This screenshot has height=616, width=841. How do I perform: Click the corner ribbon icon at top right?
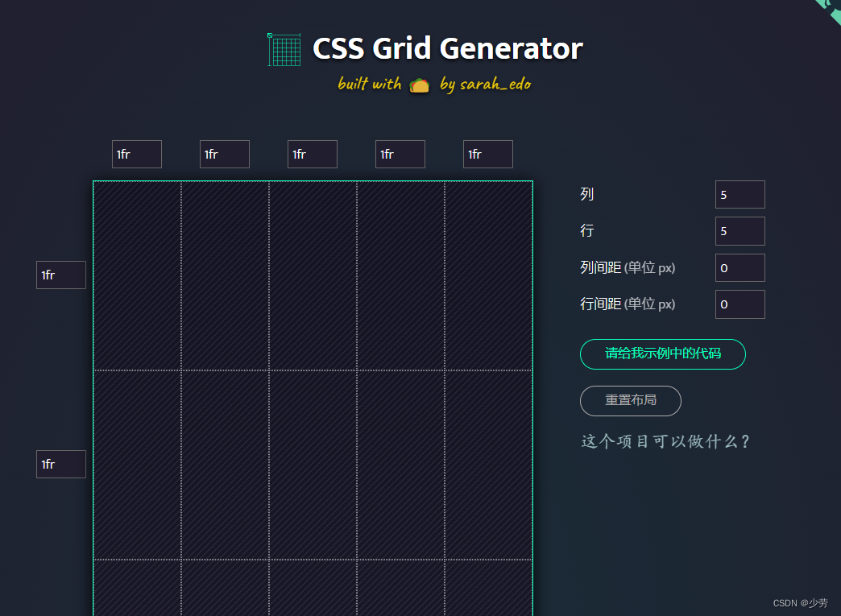coord(829,10)
